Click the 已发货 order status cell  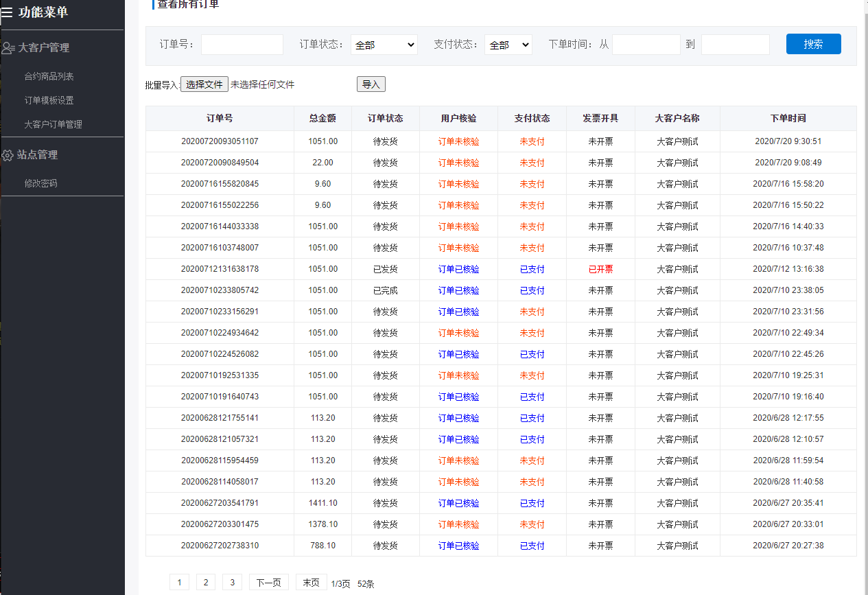tap(385, 269)
